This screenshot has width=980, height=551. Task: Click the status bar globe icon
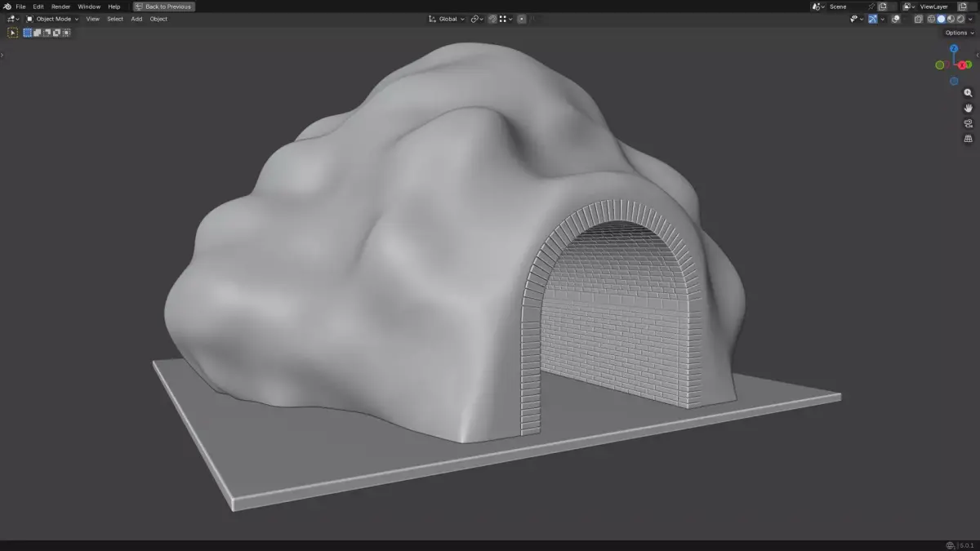[x=951, y=545]
